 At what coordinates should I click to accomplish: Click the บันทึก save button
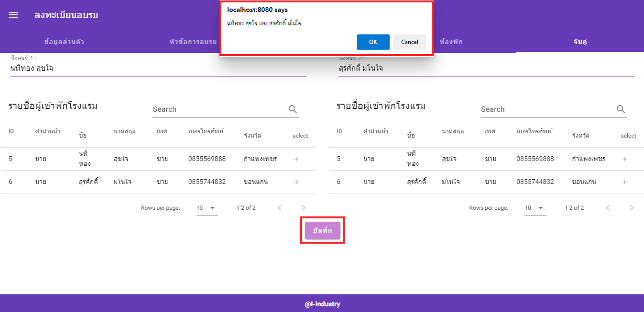coord(322,230)
